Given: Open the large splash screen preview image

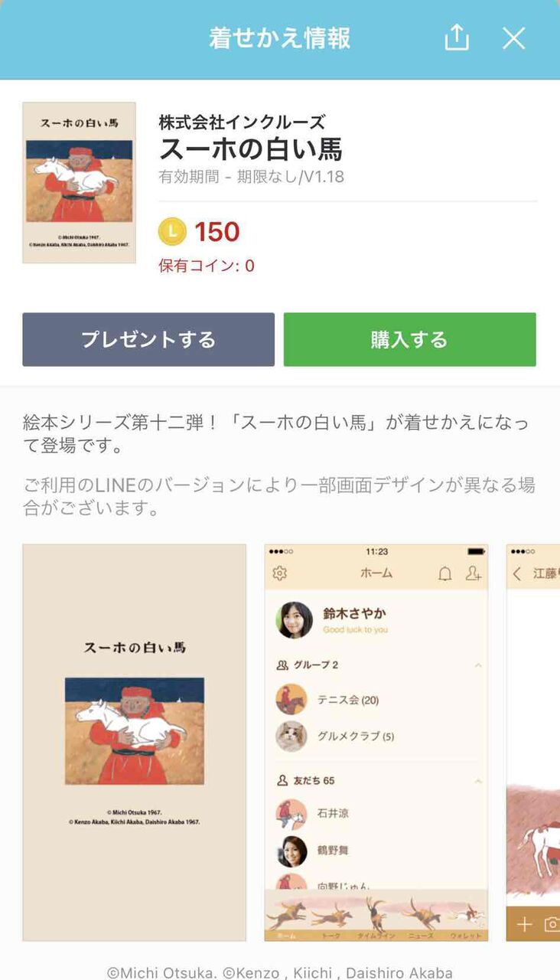Looking at the screenshot, I should click(x=135, y=743).
